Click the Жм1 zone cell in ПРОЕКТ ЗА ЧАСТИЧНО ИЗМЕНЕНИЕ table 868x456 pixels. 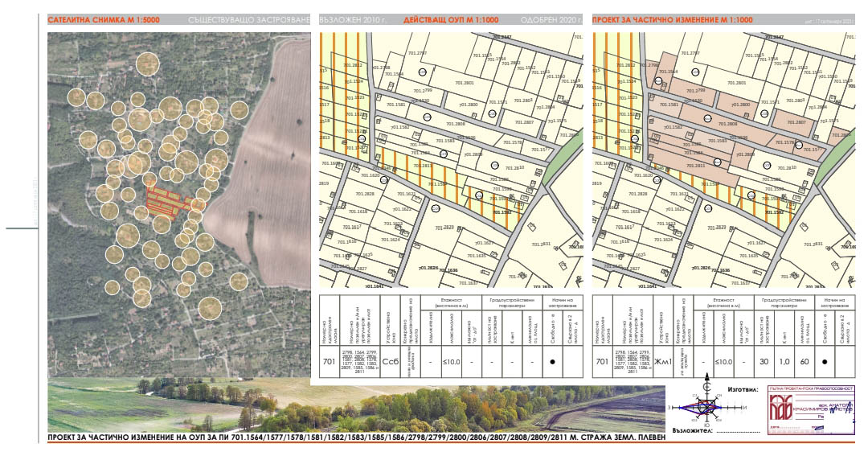(662, 362)
